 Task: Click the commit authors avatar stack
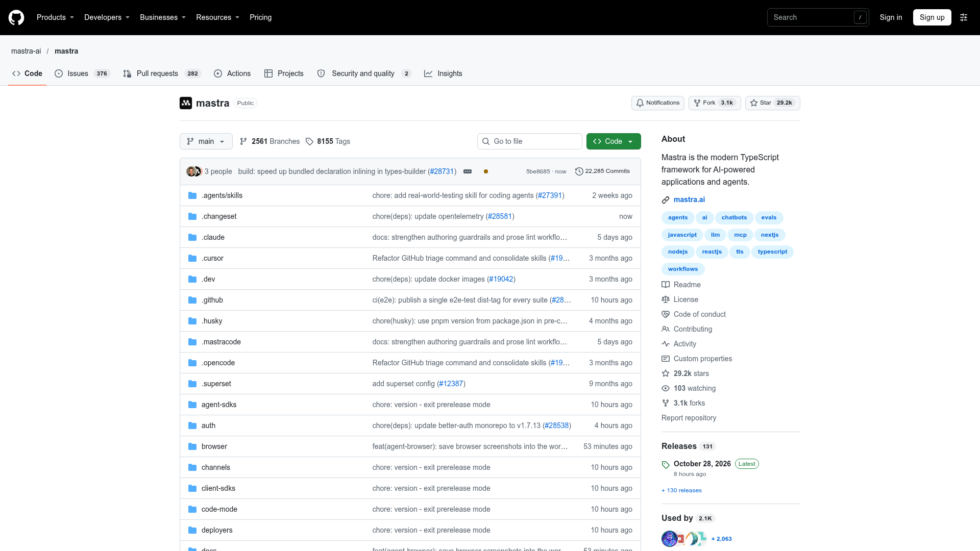[194, 171]
